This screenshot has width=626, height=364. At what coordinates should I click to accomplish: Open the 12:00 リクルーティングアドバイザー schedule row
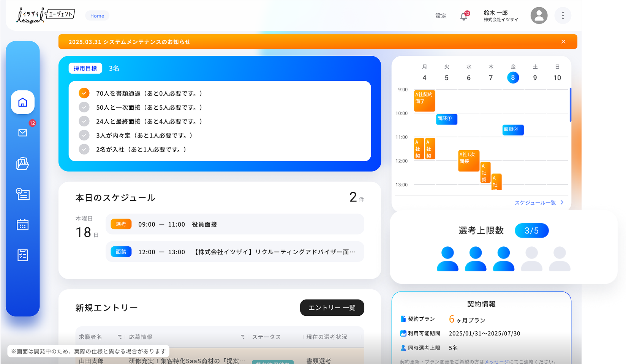[235, 252]
